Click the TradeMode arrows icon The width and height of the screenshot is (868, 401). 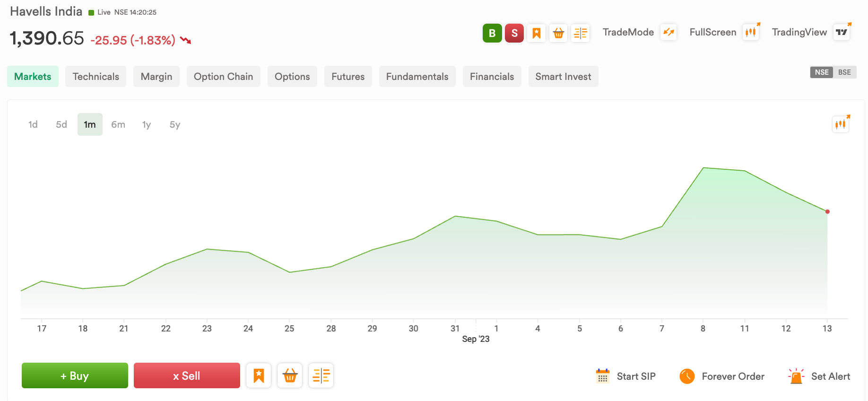coord(668,32)
